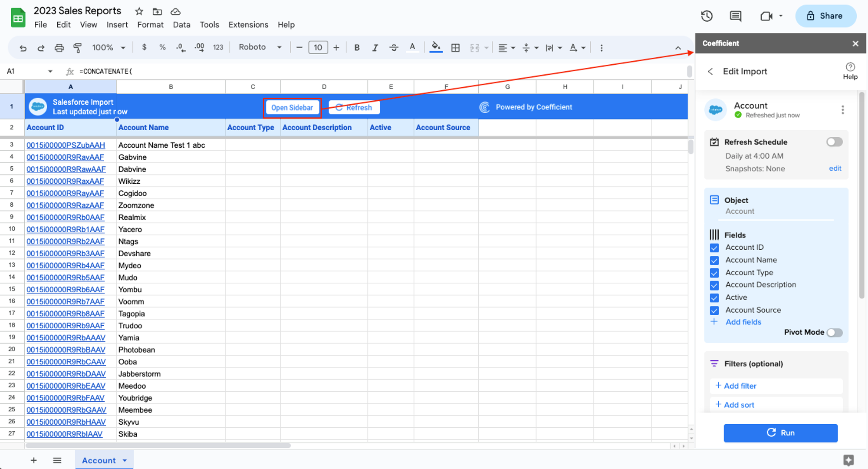Click the redo icon in toolbar

(41, 48)
